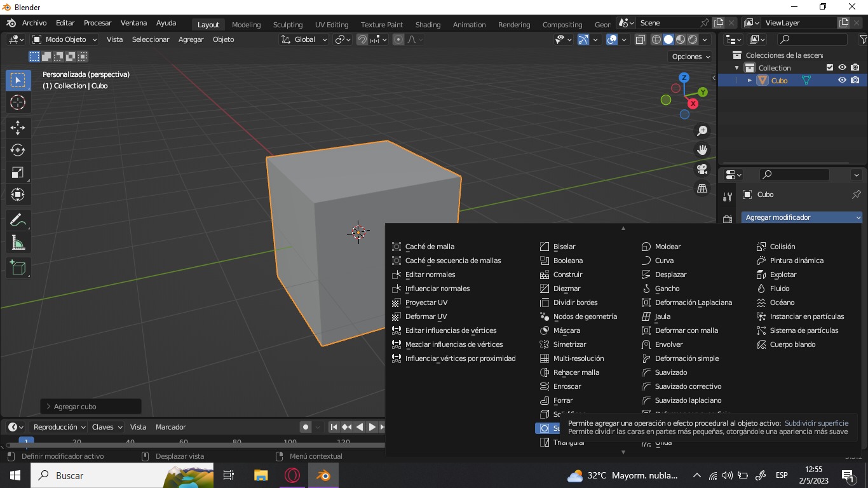868x488 pixels.
Task: Open the Opciones dropdown in the viewport
Action: click(691, 57)
